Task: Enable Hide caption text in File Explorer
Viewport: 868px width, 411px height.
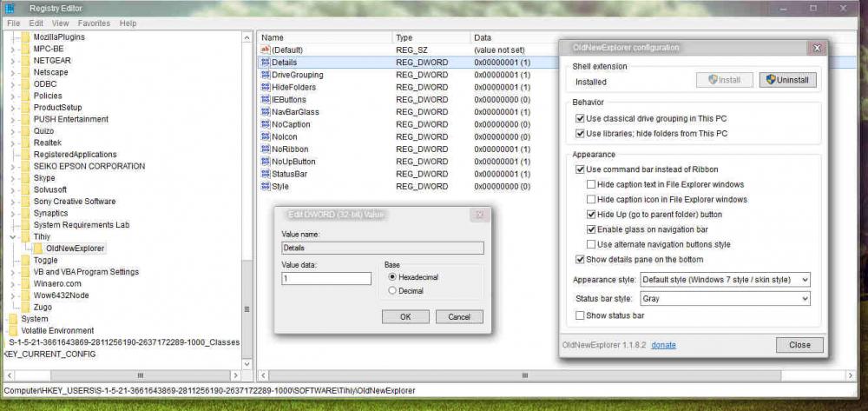Action: pyautogui.click(x=591, y=184)
